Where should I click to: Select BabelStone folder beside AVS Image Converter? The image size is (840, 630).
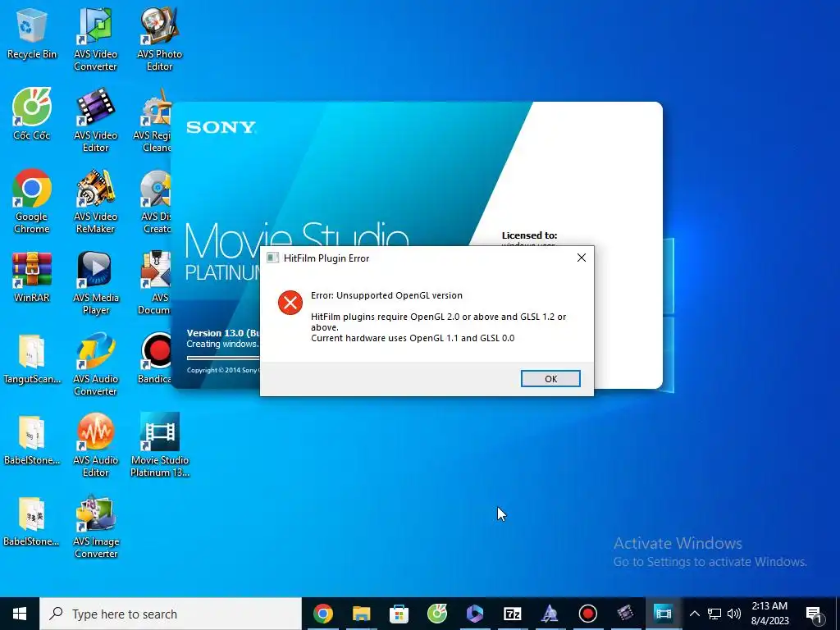coord(32,521)
